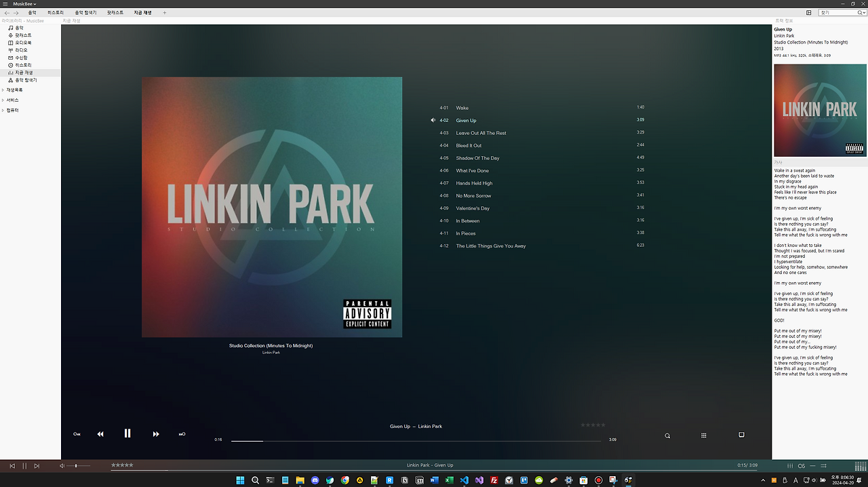Viewport: 868px width, 487px height.
Task: Select track 4-04 Bleed It Out
Action: 541,145
